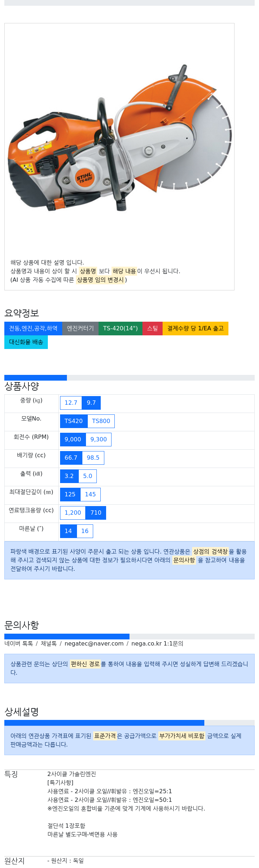
Task: Choose the 12.7 weight option
Action: pyautogui.click(x=71, y=403)
